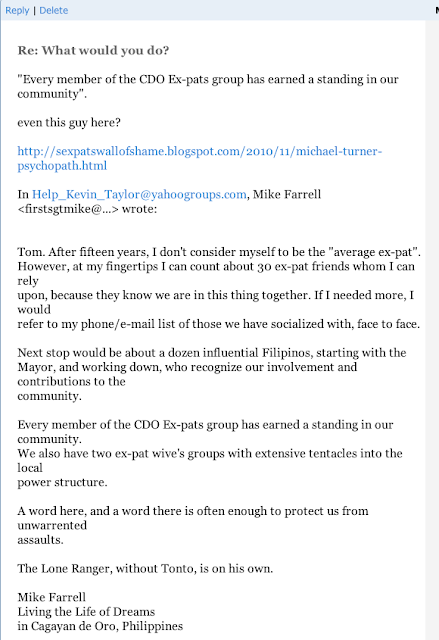Click the line 'We also have two ex-pat wive's groups'
This screenshot has width=439, height=640.
pos(210,453)
